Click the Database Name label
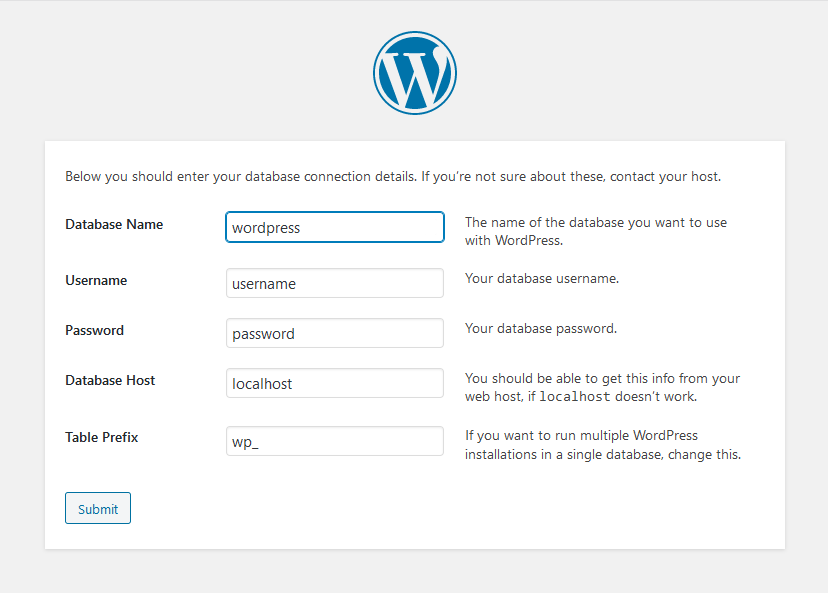Viewport: 828px width, 593px height. point(114,224)
